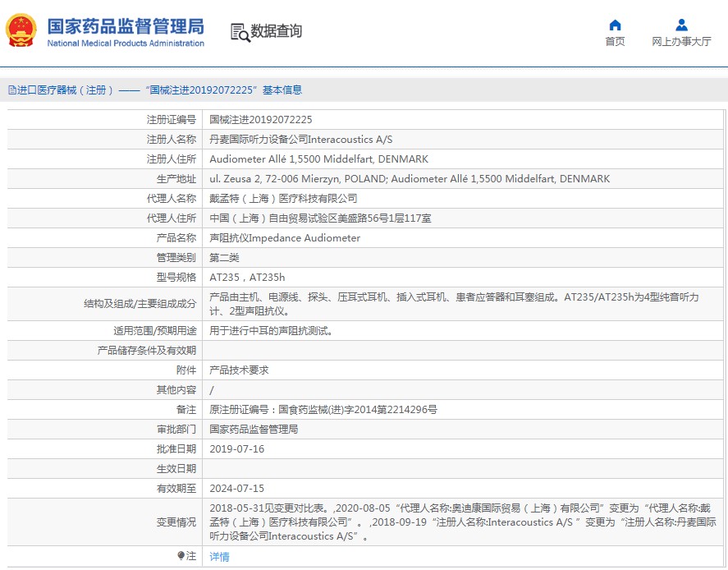Viewport: 728px width, 570px height.
Task: Open 网上办事大厅 online service hall
Action: 681,42
